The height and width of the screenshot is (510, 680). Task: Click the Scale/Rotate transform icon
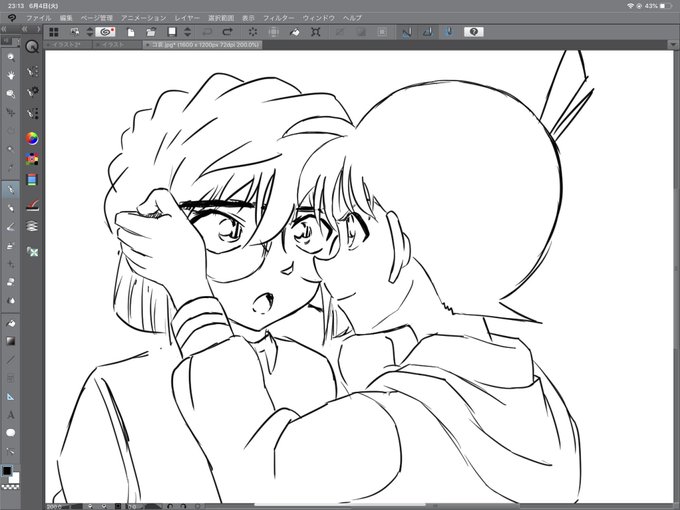(x=316, y=32)
